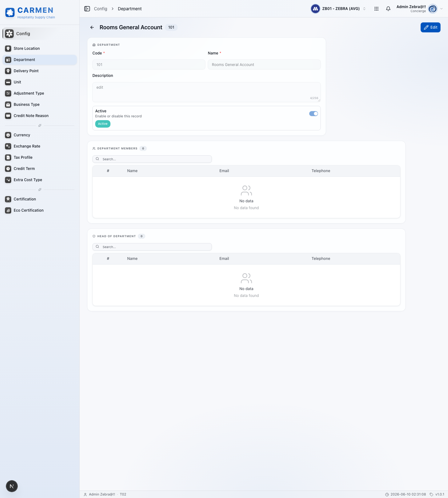Focus the Head of Department search box

pyautogui.click(x=152, y=247)
